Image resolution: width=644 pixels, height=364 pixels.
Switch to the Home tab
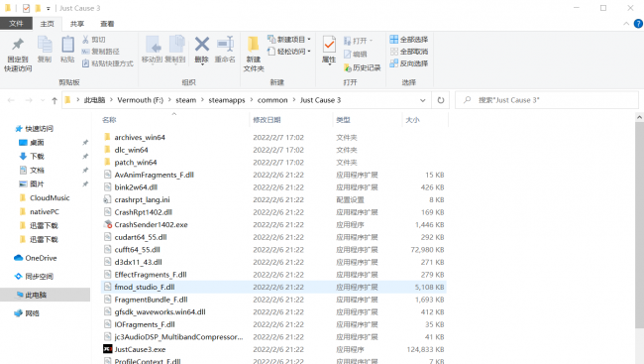[48, 24]
